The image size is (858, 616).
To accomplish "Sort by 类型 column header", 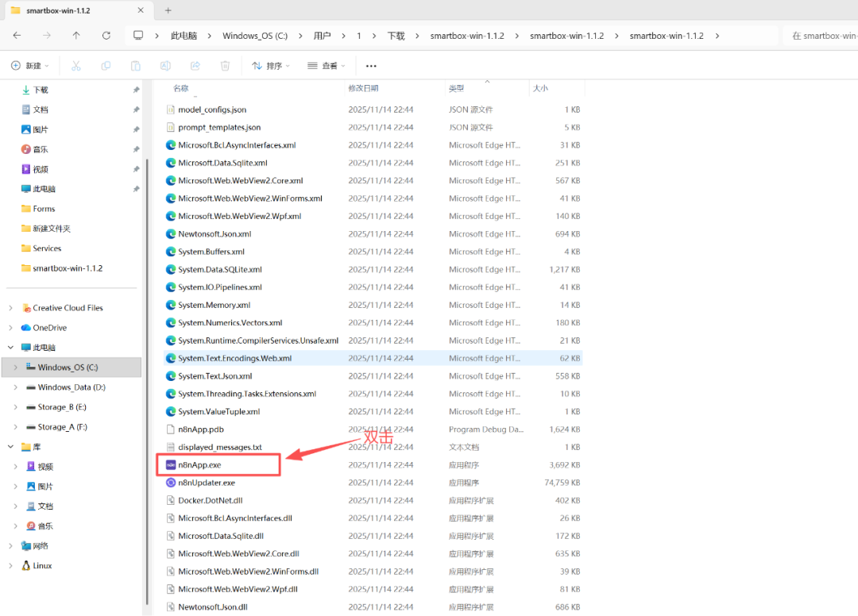I will (x=456, y=88).
